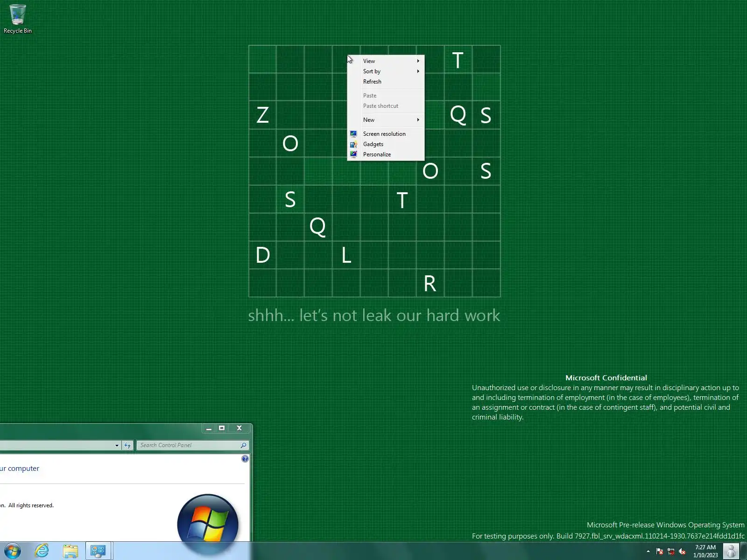Click the 'ur computer' heading text

pyautogui.click(x=20, y=469)
